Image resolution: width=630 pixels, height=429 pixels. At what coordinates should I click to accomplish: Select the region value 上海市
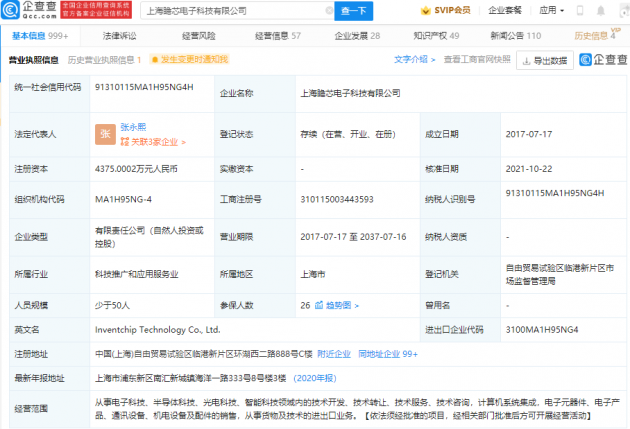point(313,274)
